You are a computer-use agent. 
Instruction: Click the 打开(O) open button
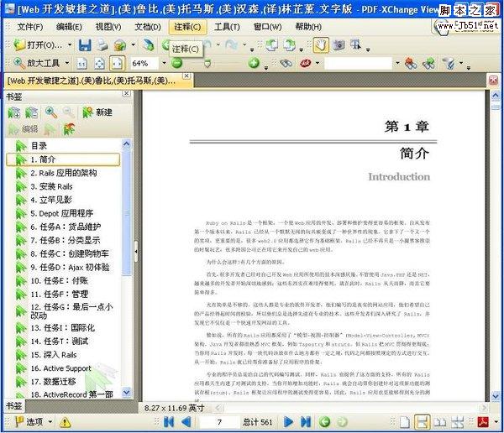coord(39,45)
